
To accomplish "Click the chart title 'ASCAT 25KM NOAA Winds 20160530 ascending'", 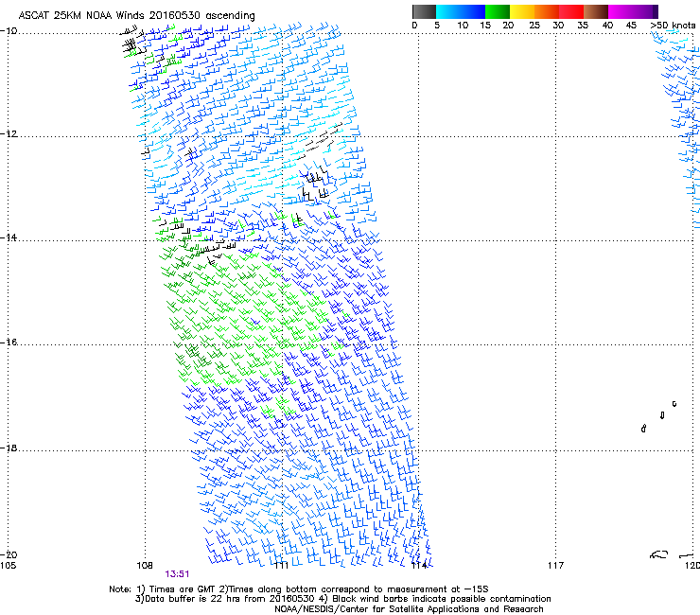I will (x=136, y=16).
